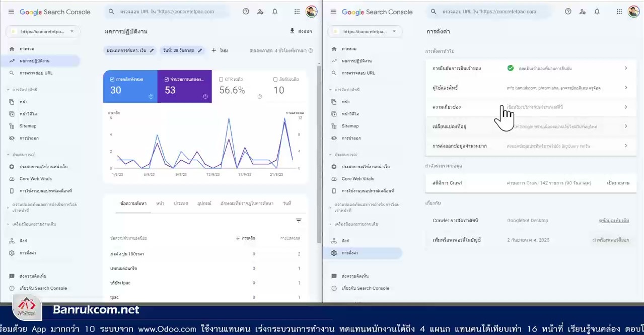
Task: Expand ownership verification row chevron in settings
Action: (626, 68)
